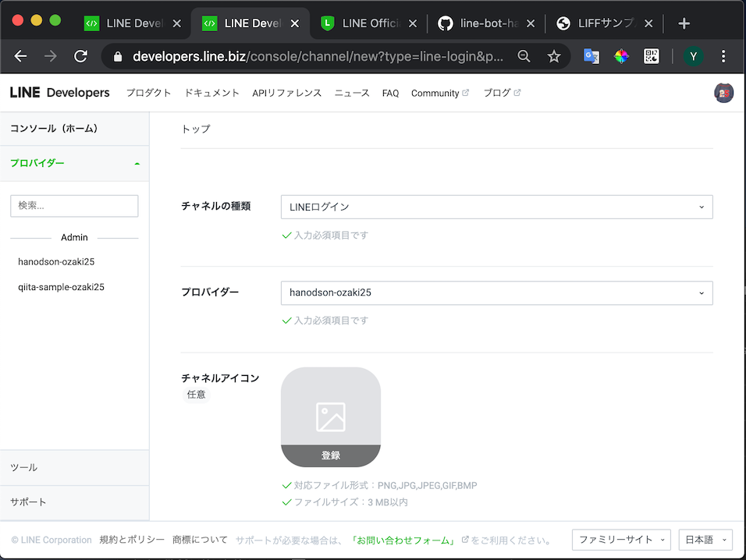Open the colorful color-wheel extension
This screenshot has width=746, height=560.
[x=621, y=57]
